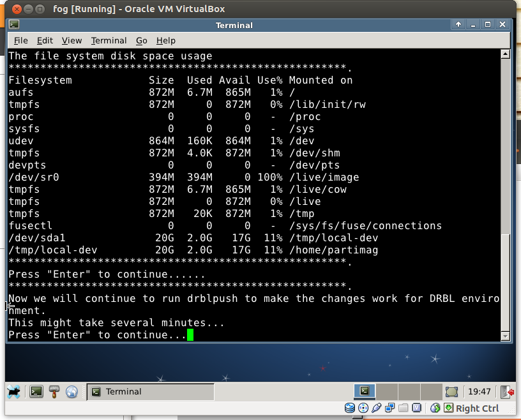Open the web browser globe icon
The height and width of the screenshot is (420, 521).
(72, 391)
